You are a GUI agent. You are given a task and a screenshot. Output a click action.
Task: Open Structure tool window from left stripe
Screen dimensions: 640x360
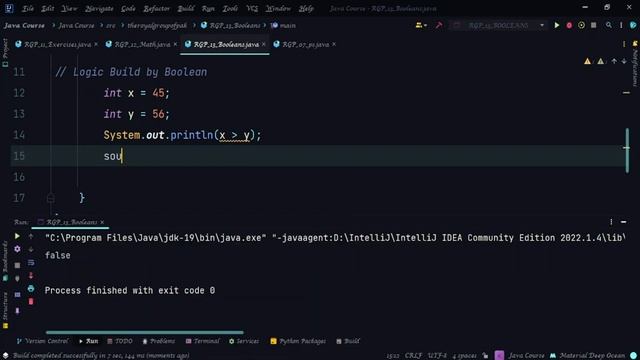coord(5,310)
